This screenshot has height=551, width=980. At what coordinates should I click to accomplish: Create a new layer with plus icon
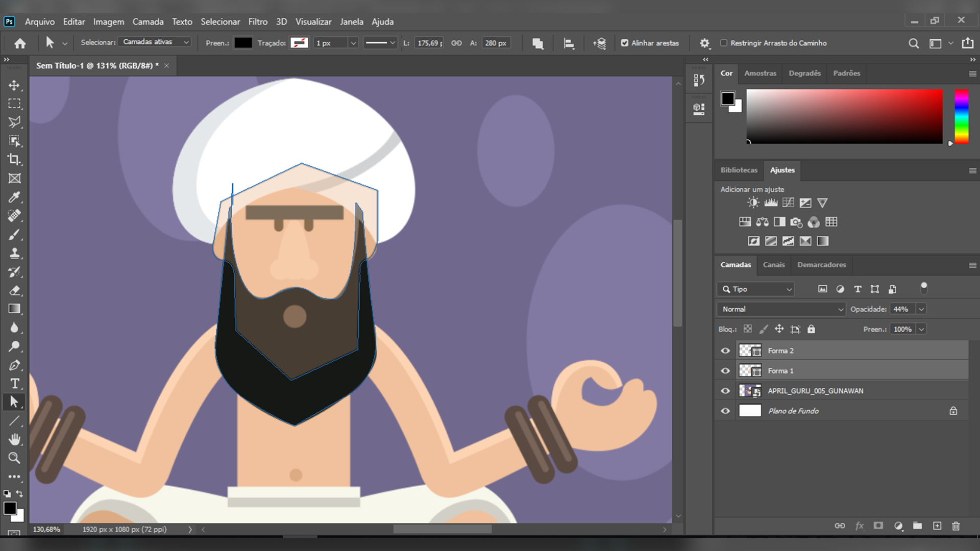tap(937, 525)
